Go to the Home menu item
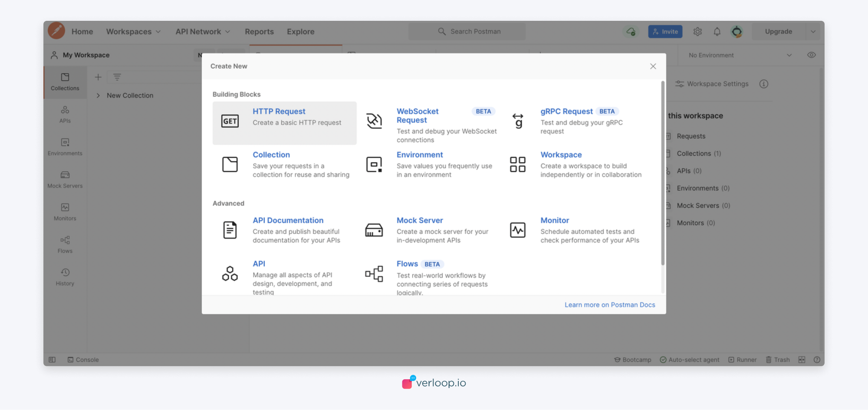The width and height of the screenshot is (868, 410). tap(82, 32)
